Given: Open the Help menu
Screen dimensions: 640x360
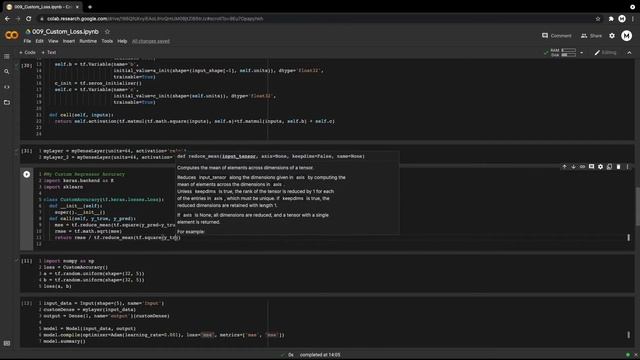Looking at the screenshot, I should pos(122,41).
